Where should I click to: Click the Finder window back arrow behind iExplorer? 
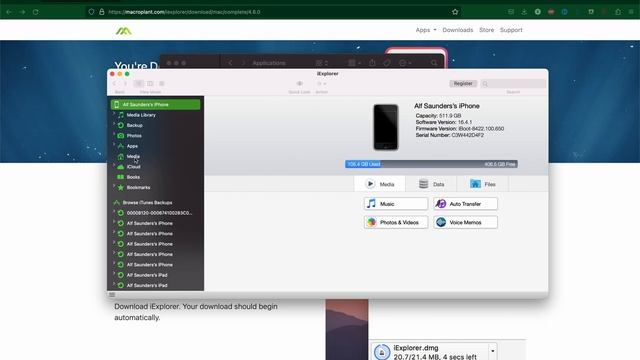[231, 63]
